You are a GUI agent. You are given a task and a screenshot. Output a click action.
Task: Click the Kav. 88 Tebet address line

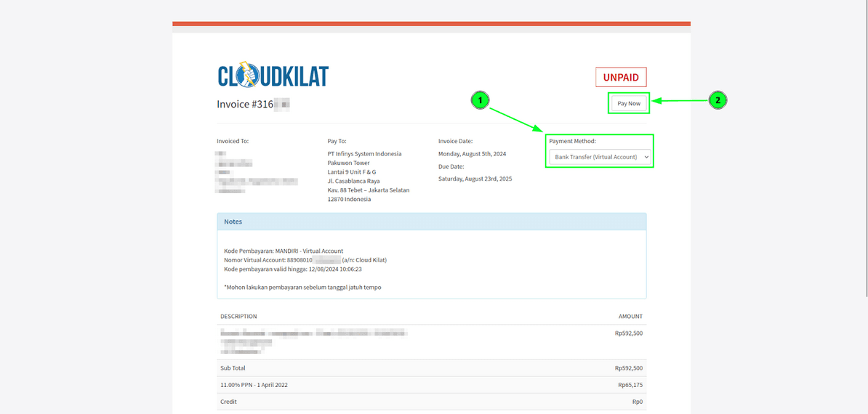(369, 190)
